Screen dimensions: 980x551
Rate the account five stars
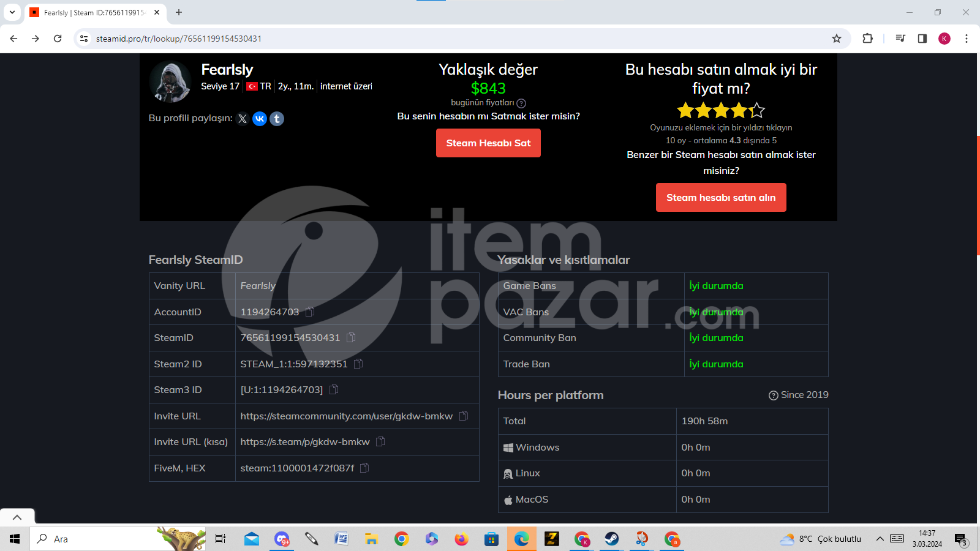point(757,111)
